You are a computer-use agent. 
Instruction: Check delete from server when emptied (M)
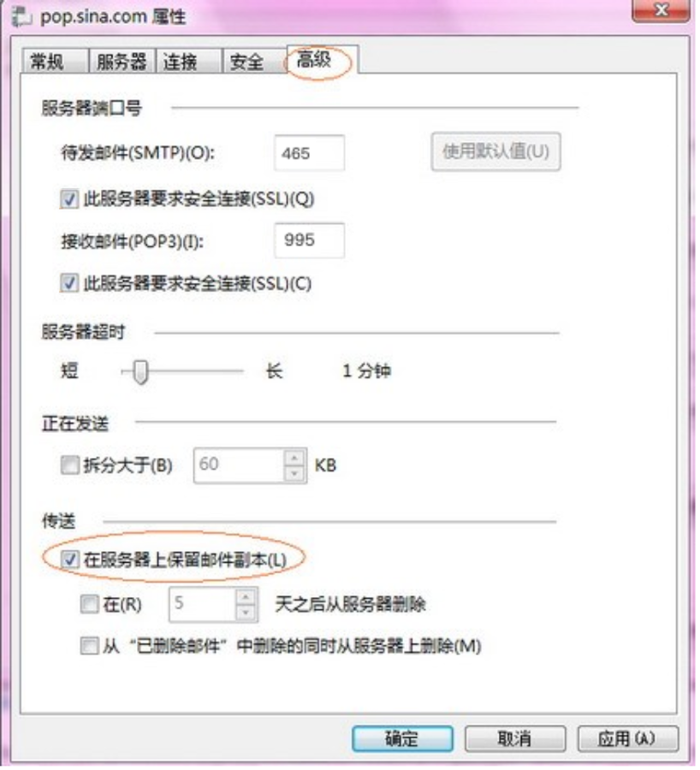click(x=89, y=646)
